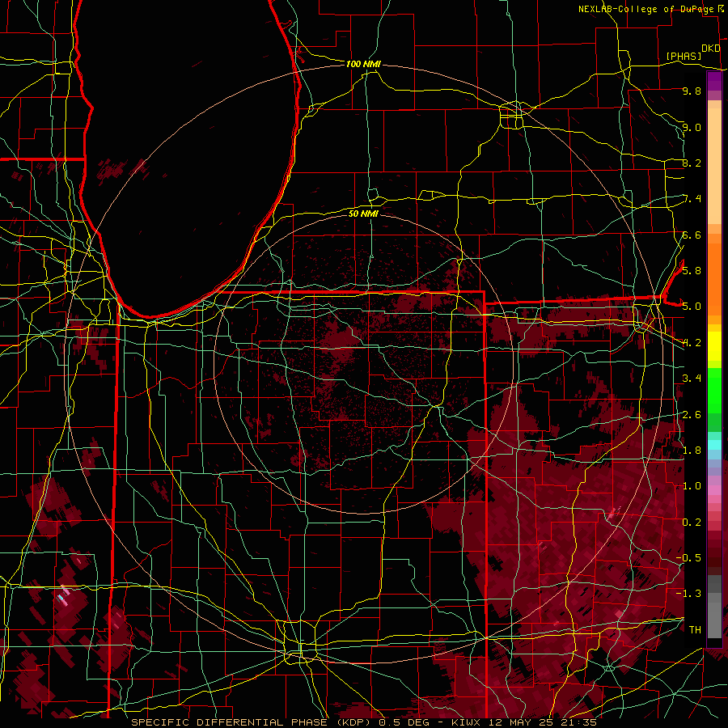
Task: Select the 8.2 value on the scale
Action: click(x=692, y=163)
